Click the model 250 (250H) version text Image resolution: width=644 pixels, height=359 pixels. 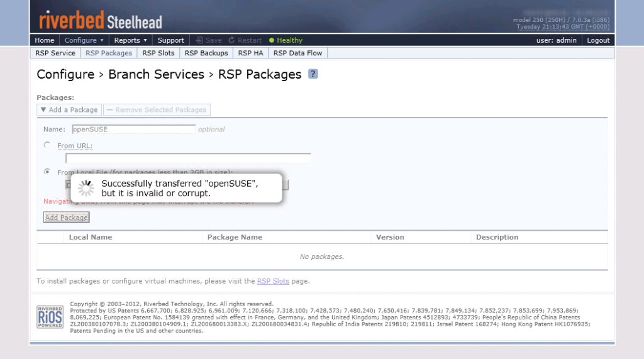[561, 19]
